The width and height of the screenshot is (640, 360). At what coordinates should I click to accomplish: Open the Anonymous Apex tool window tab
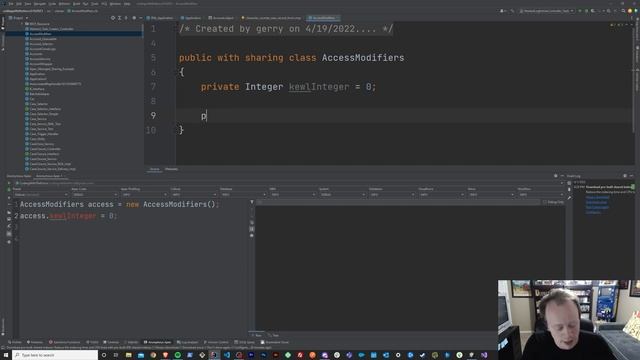coord(157,342)
